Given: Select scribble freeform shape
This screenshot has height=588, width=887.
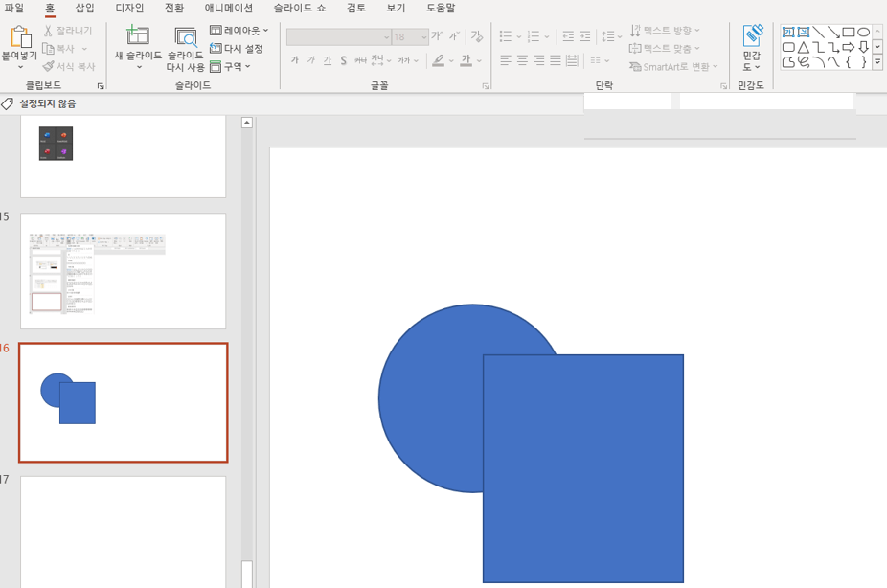Looking at the screenshot, I should point(804,61).
